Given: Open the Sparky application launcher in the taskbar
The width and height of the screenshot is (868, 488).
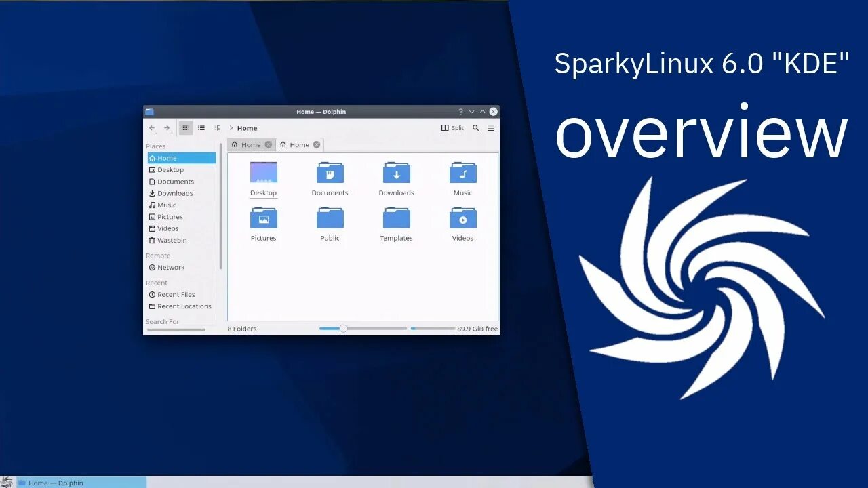Looking at the screenshot, I should (7, 483).
